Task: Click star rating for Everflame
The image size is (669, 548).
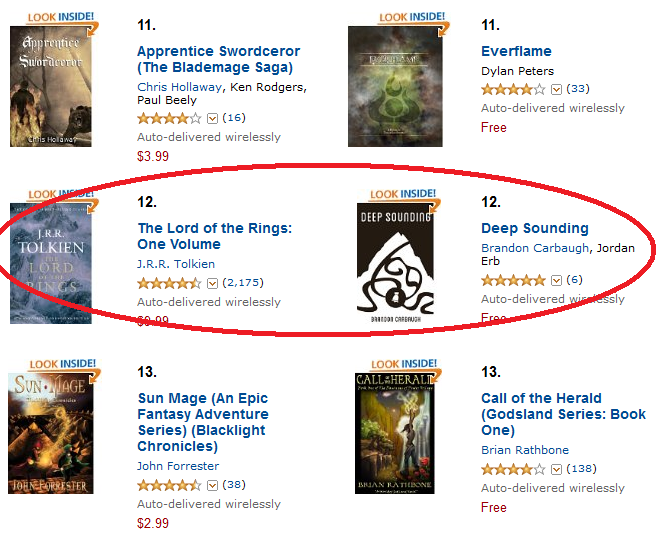Action: [x=513, y=89]
